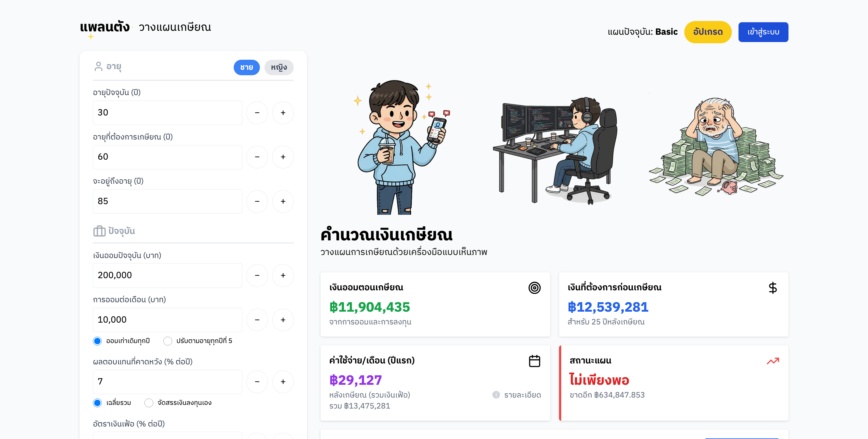This screenshot has width=868, height=439.
Task: Click the calendar icon on ค่าใช้จ่าย/เดือน card
Action: (x=534, y=361)
